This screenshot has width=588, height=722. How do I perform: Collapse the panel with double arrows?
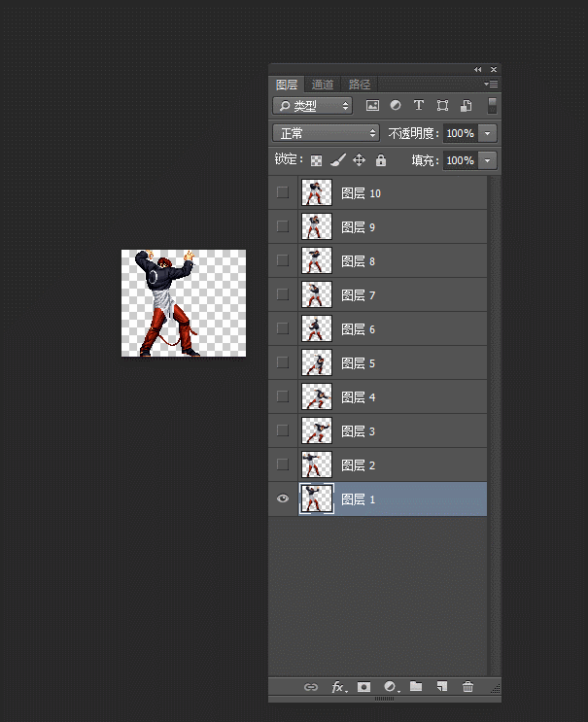(x=477, y=70)
